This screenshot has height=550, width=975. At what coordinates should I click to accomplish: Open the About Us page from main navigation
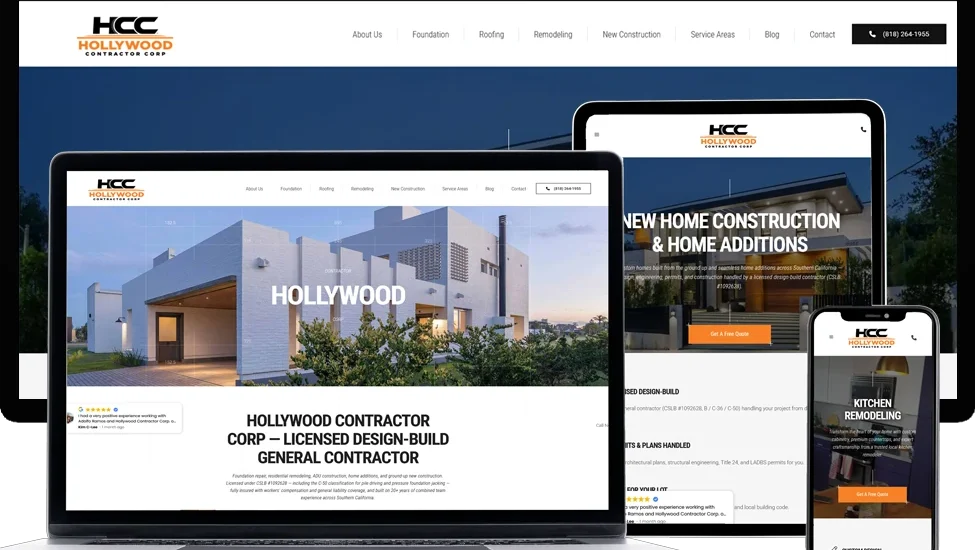(367, 35)
